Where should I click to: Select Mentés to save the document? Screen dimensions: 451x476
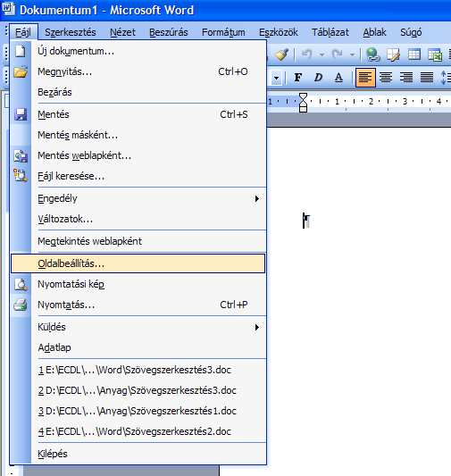coord(138,114)
